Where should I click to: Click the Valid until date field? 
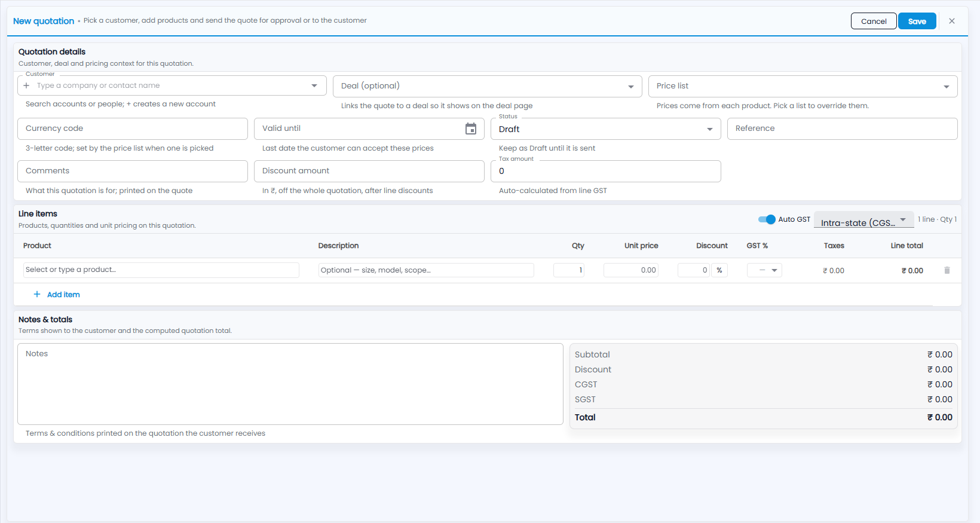[x=369, y=129]
